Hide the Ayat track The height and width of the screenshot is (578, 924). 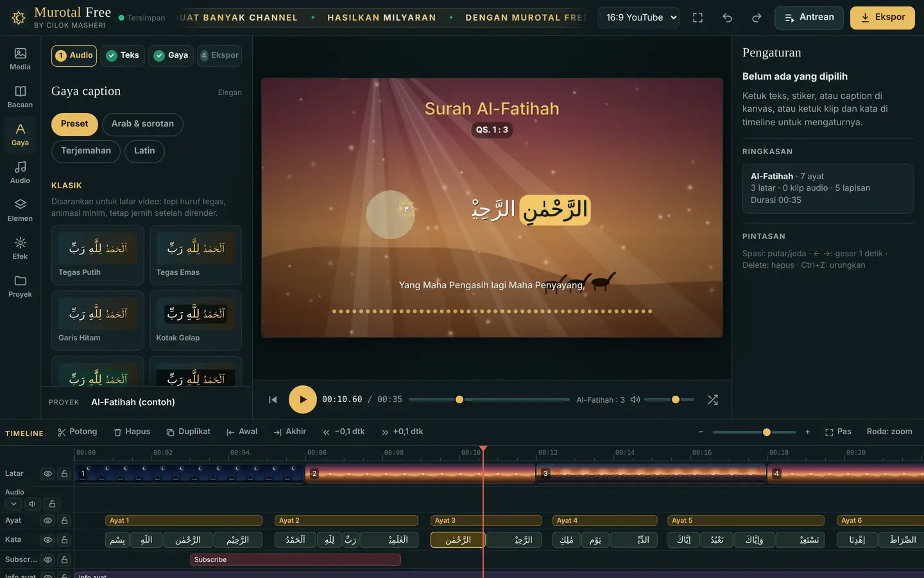tap(47, 521)
